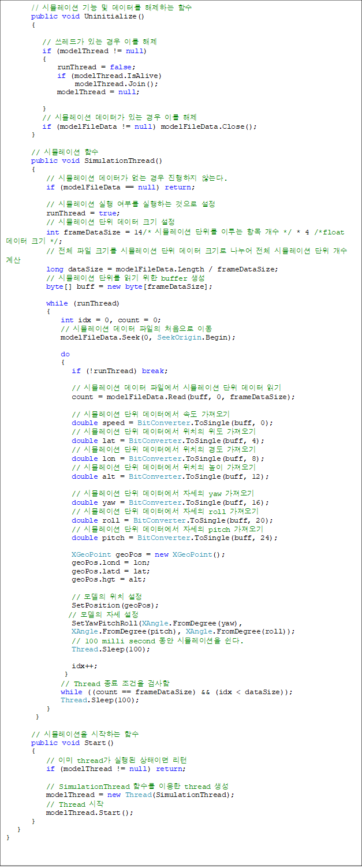Click the 'geoPos.latd = lat;' line
The image size is (362, 868).
click(x=111, y=571)
